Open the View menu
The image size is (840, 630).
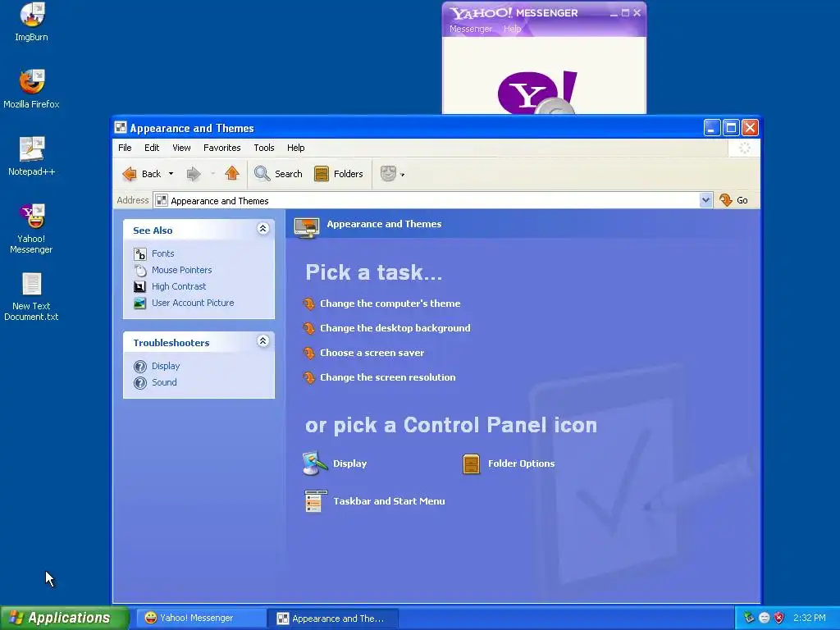pyautogui.click(x=181, y=148)
